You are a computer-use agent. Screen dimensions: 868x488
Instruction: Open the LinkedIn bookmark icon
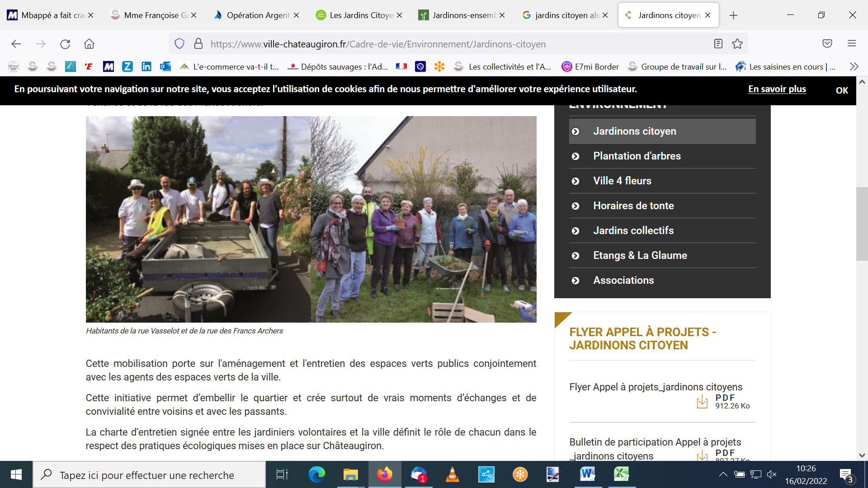tap(146, 67)
